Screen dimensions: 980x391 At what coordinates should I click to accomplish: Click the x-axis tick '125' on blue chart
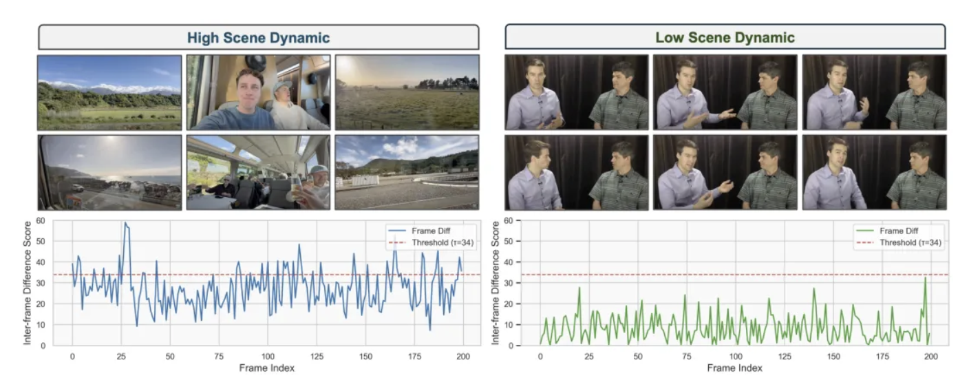tap(317, 356)
